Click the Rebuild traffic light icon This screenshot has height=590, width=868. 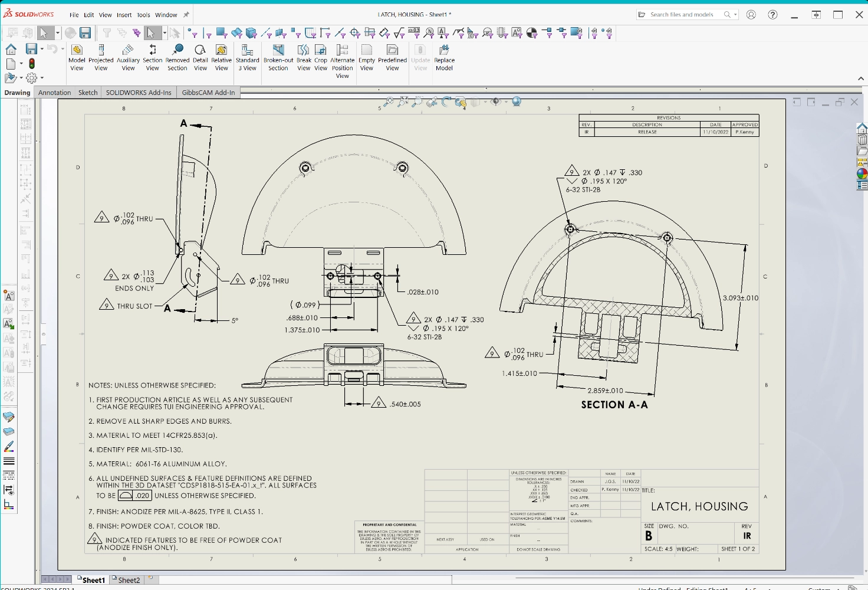point(32,64)
